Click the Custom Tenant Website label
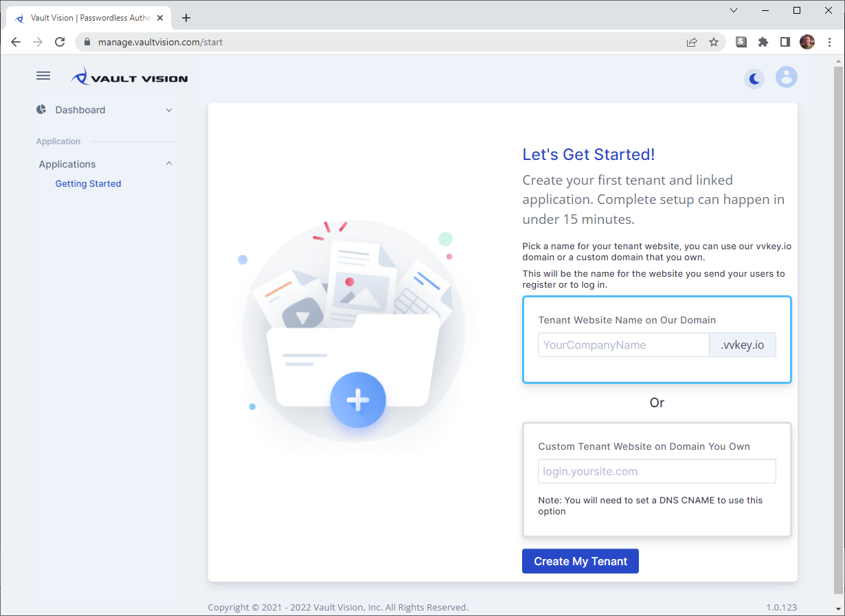Screen dimensions: 845x616 coord(644,446)
